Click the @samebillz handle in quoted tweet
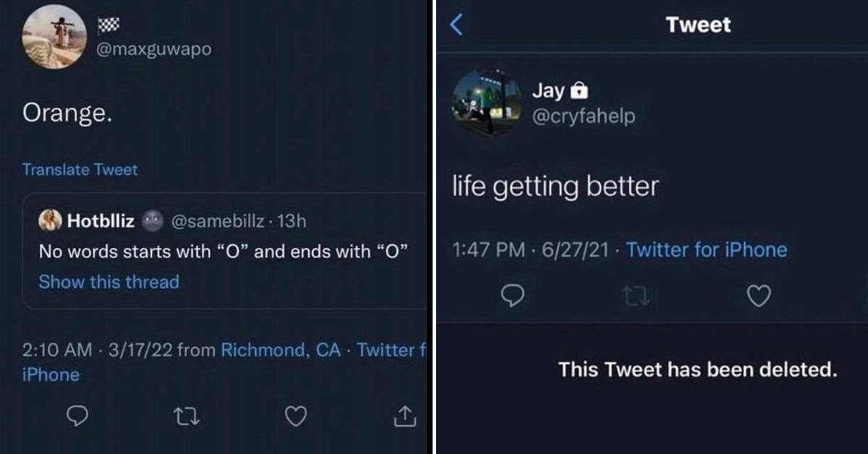This screenshot has width=868, height=454. pyautogui.click(x=217, y=220)
